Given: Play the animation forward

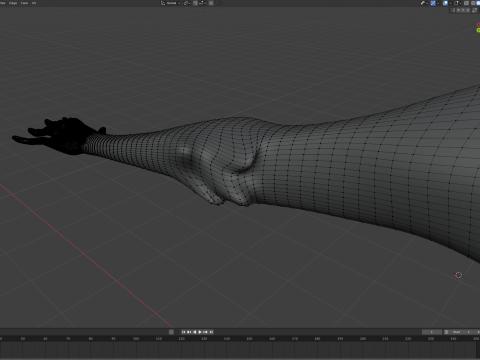Looking at the screenshot, I should 200,332.
